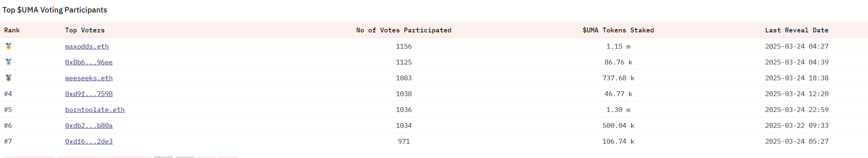Sort by $UMA Tokens Staked header

(618, 30)
